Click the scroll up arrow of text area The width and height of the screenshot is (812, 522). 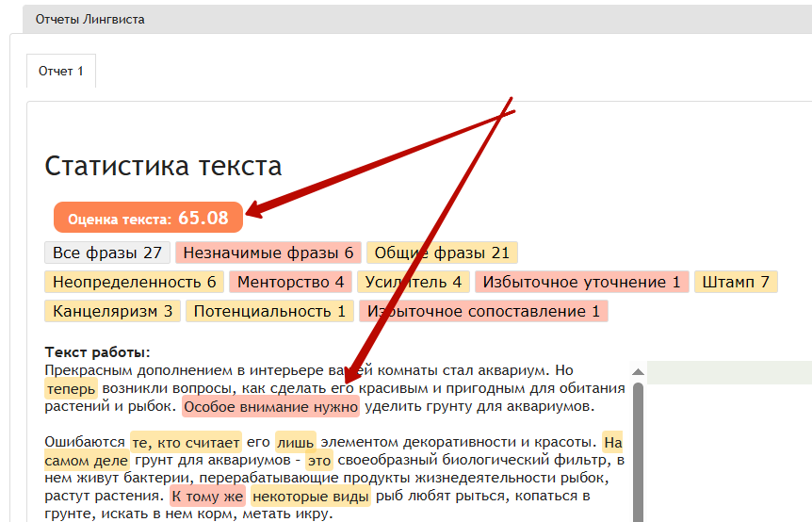[638, 372]
